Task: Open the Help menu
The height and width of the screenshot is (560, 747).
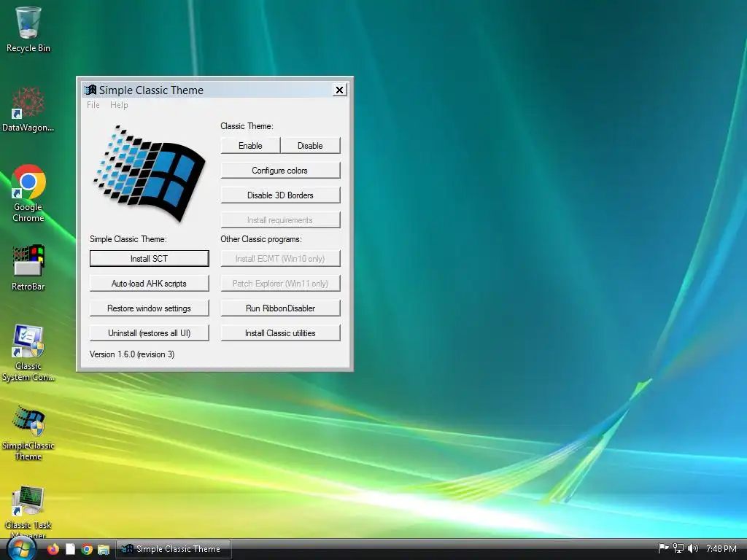Action: click(119, 105)
